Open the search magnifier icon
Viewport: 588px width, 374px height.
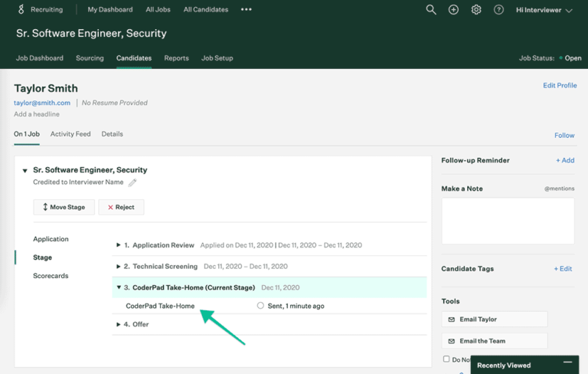pos(431,10)
